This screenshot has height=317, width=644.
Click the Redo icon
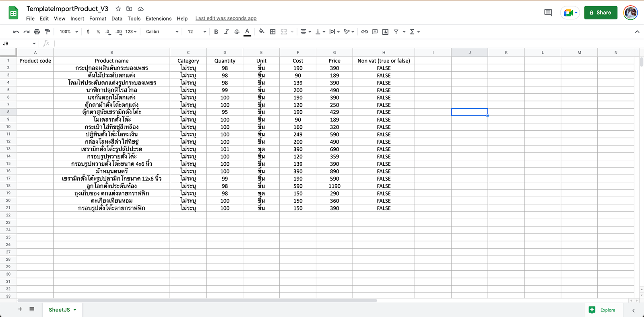coord(27,32)
